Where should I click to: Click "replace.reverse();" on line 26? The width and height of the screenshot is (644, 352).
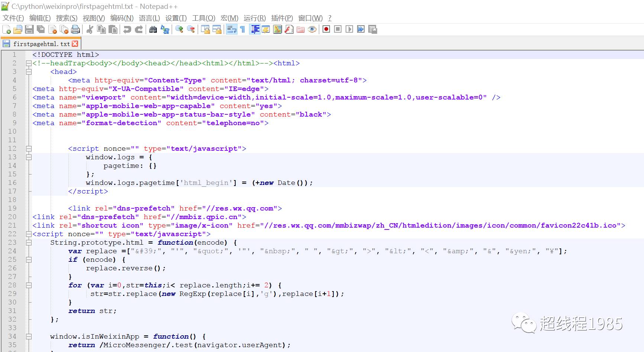[126, 268]
